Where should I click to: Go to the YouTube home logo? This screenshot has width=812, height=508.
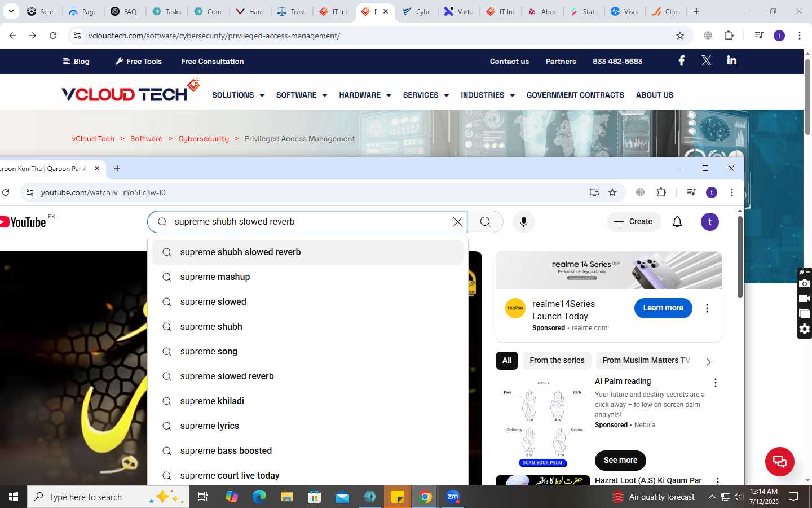tap(23, 222)
